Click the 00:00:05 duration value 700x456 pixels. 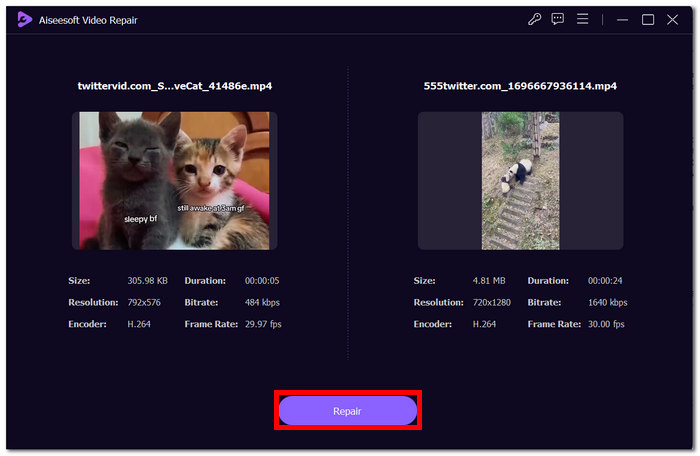tap(262, 280)
